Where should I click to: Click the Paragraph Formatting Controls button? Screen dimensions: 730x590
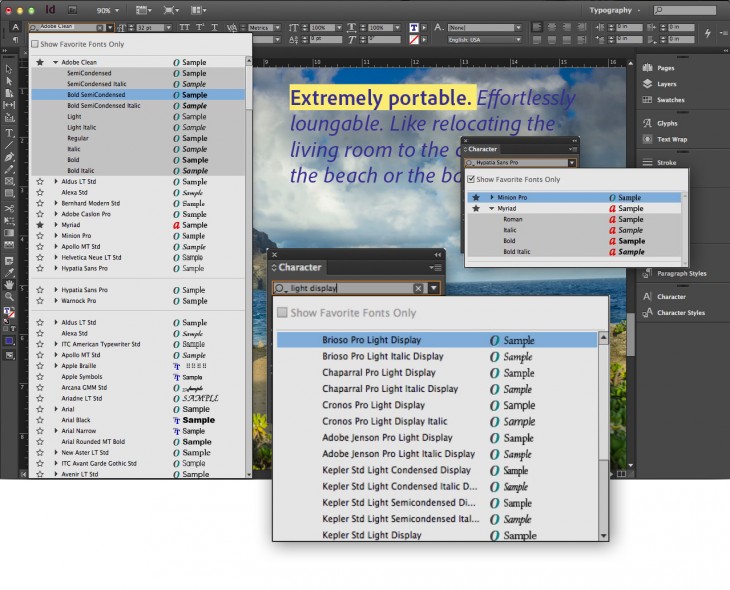pyautogui.click(x=15, y=40)
